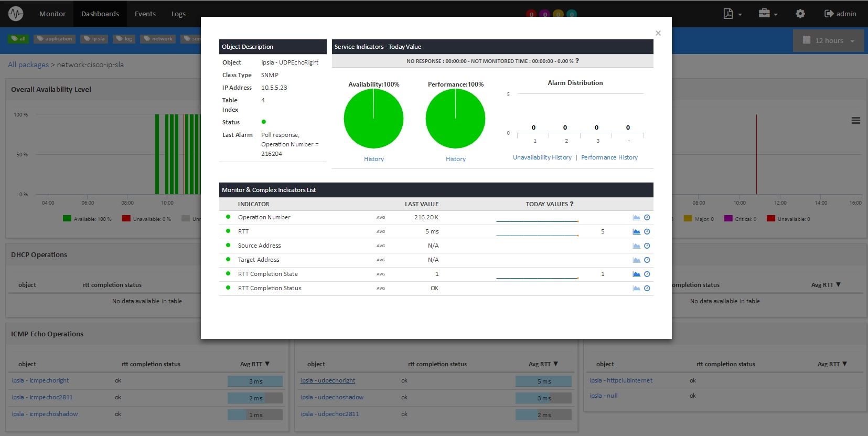This screenshot has height=436, width=868.
Task: Open ipsla - udpechoshadow object link
Action: 332,397
